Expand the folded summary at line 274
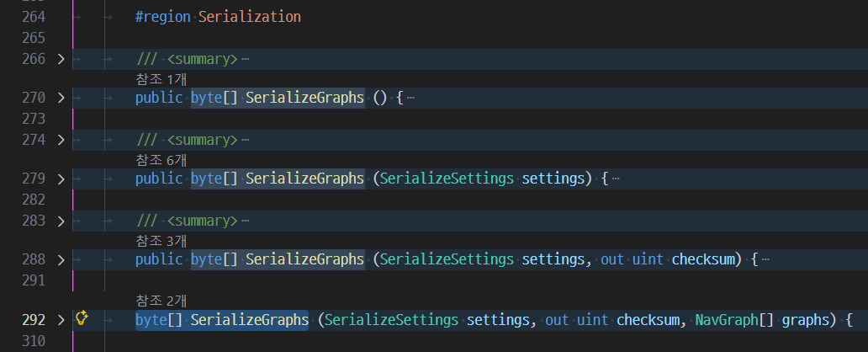Image resolution: width=868 pixels, height=352 pixels. 60,140
